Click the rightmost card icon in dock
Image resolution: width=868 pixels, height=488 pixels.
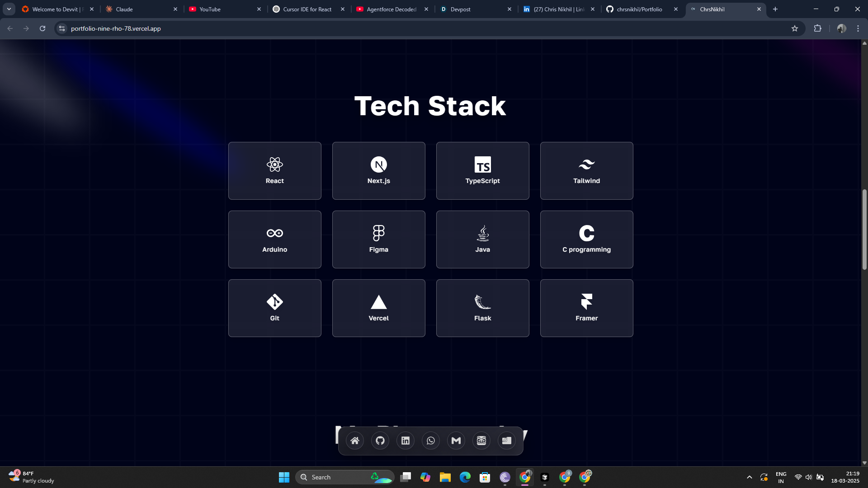507,441
